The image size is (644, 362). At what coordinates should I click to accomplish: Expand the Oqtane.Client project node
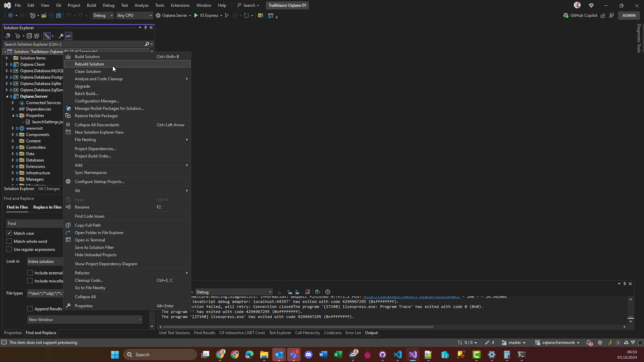(7, 64)
